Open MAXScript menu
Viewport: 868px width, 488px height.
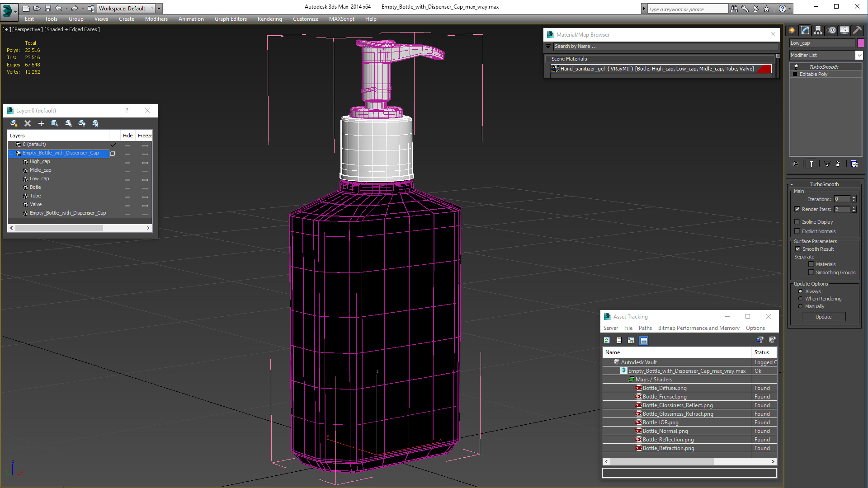pos(341,19)
